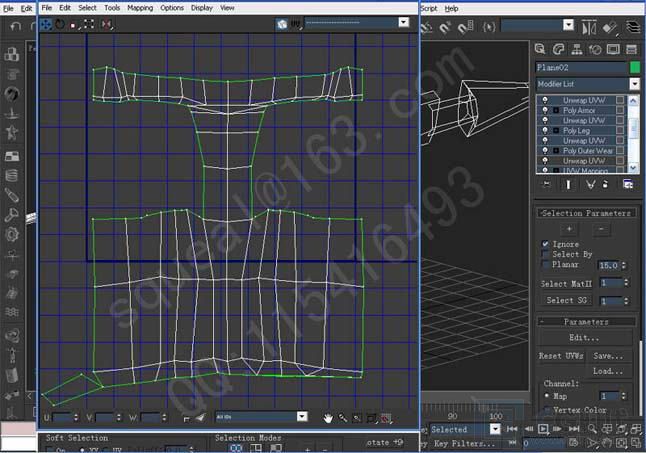Toggle lightbulb of Poly Armor modifier
The height and width of the screenshot is (453, 646).
click(545, 110)
